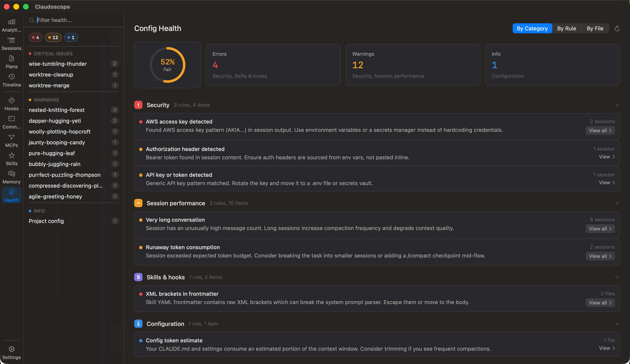Click the 52% health score ring
Image resolution: width=630 pixels, height=364 pixels.
coord(167,65)
